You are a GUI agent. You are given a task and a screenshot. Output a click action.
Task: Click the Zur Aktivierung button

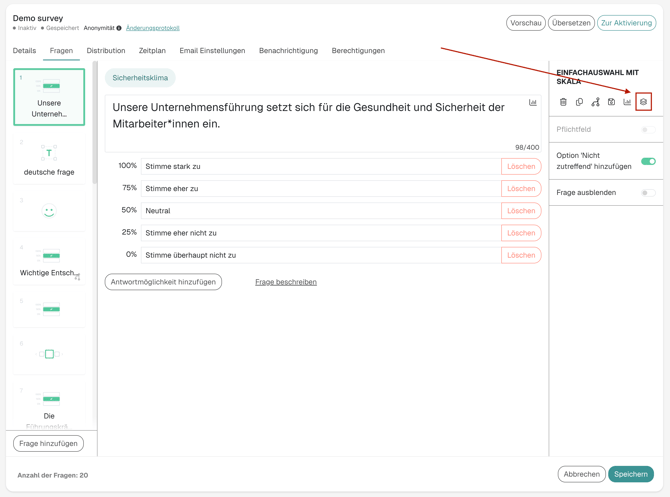[x=626, y=23]
